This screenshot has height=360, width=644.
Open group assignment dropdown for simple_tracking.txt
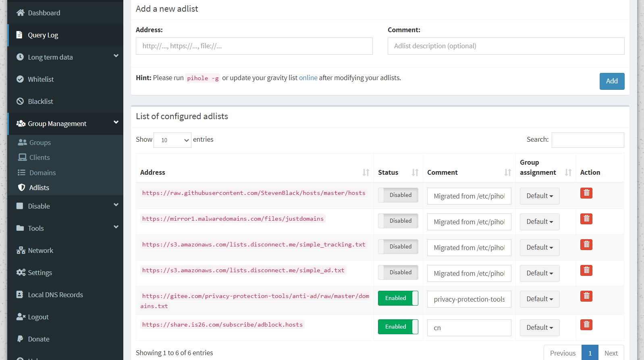coord(539,248)
